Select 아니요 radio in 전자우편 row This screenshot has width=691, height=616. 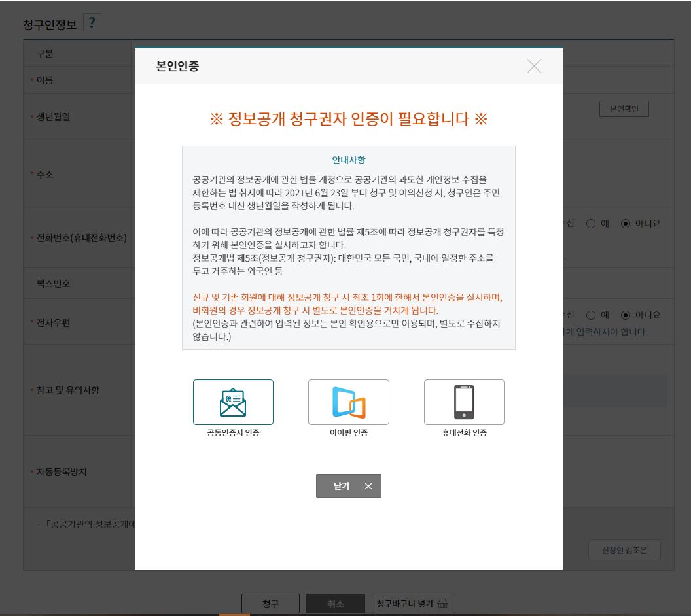tap(626, 315)
